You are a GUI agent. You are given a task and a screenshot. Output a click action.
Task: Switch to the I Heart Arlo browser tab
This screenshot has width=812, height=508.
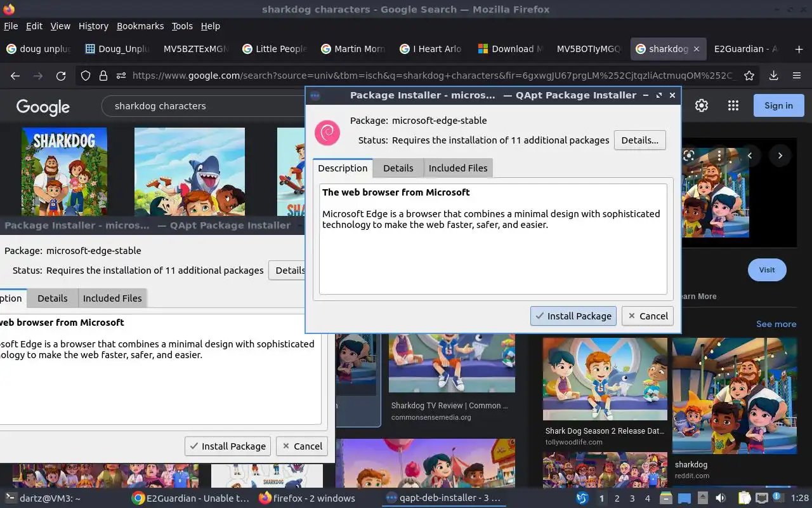click(x=432, y=49)
